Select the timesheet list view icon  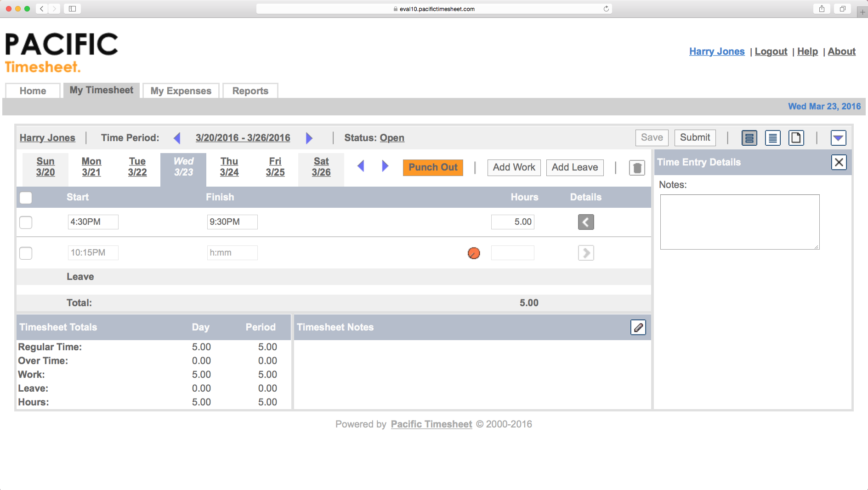point(749,137)
